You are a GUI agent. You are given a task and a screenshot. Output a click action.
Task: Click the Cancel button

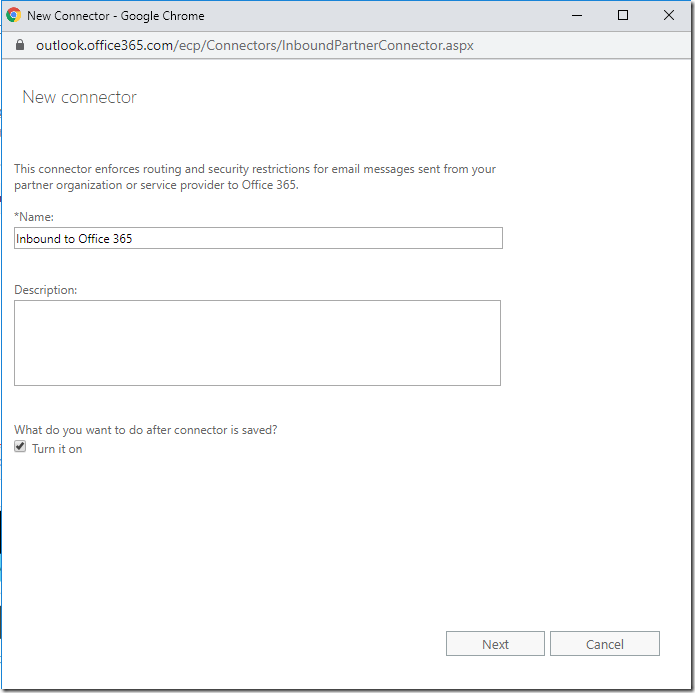[x=605, y=643]
